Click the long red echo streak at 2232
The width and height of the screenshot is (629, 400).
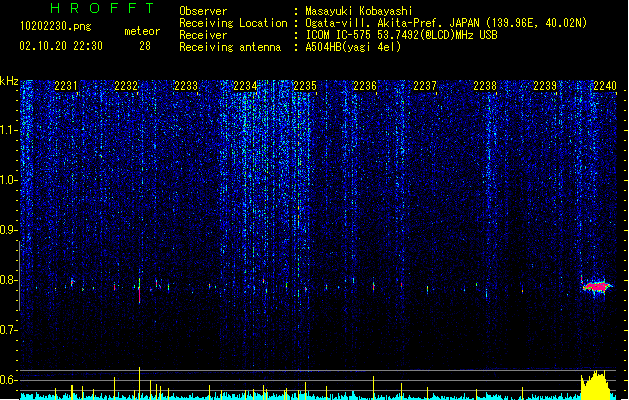139,291
